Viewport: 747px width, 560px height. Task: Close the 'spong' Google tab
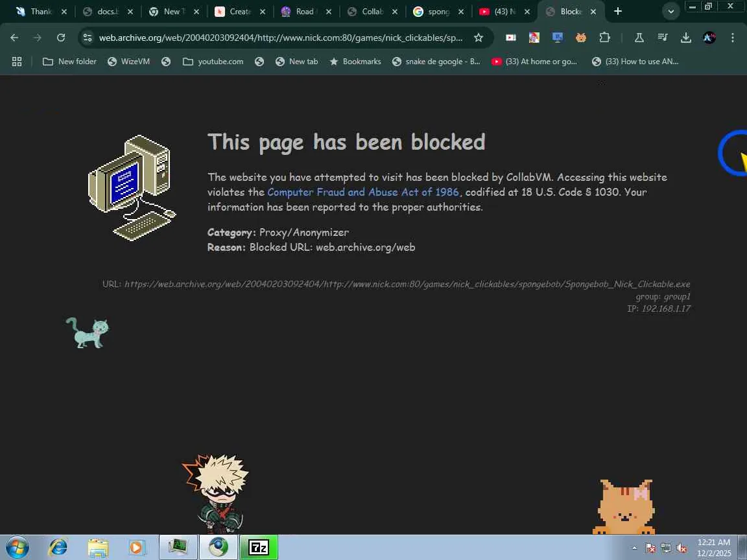(460, 12)
